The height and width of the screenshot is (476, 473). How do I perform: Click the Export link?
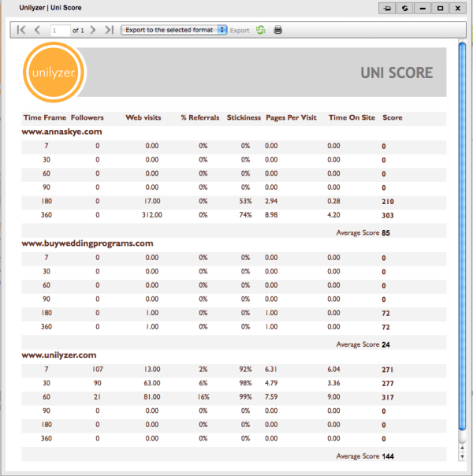tap(240, 31)
